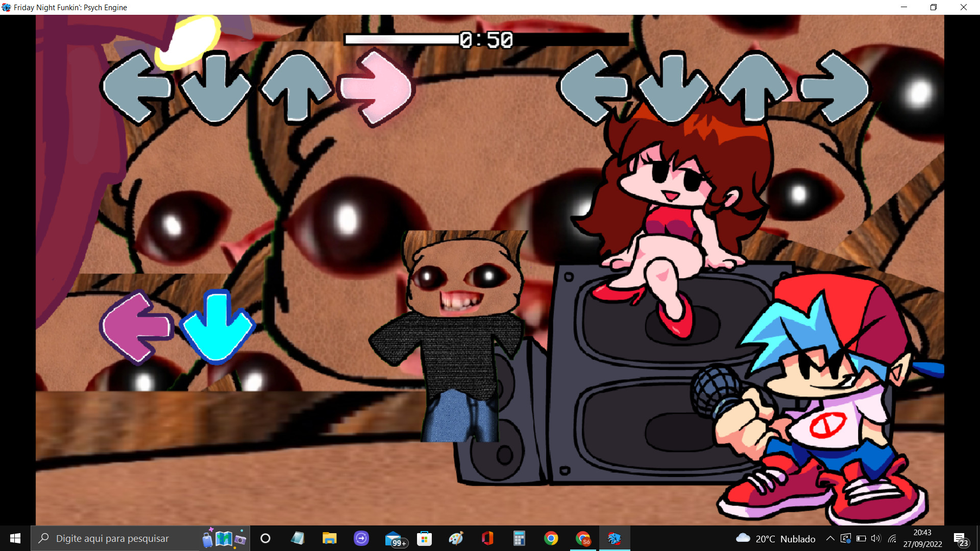Open volume control tray icon
Viewport: 980px width, 551px height.
876,538
